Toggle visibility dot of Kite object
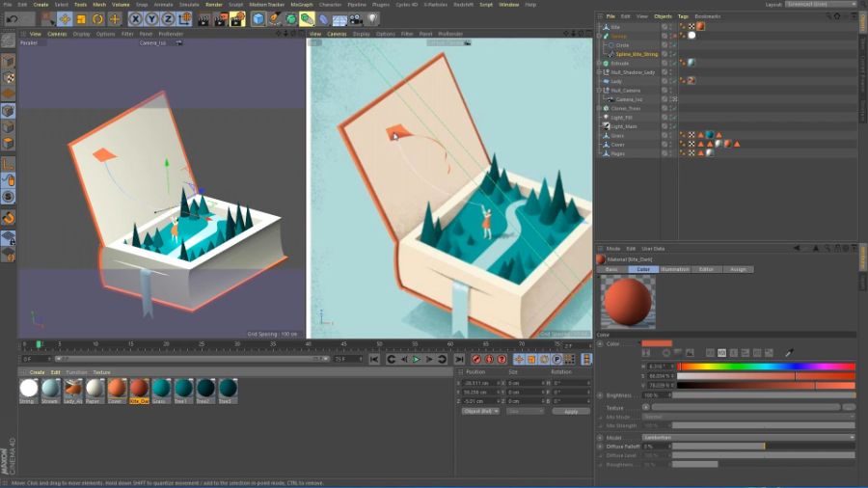The height and width of the screenshot is (488, 868). [671, 27]
